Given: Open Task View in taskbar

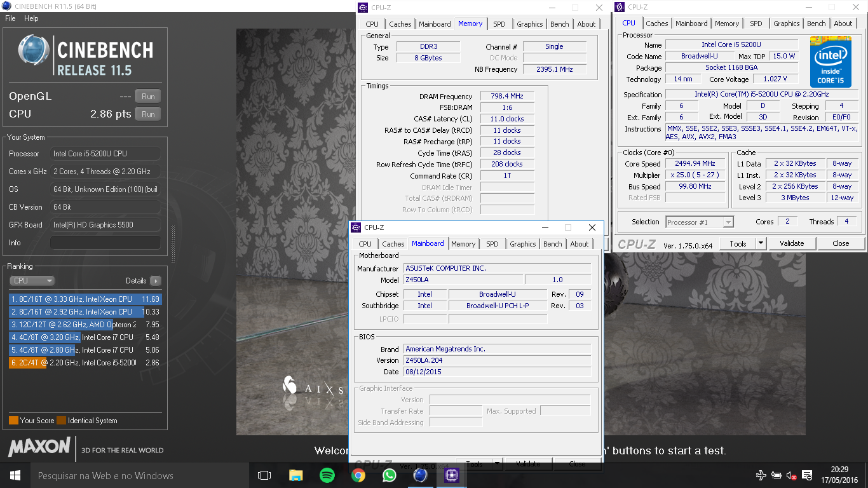Looking at the screenshot, I should click(x=264, y=475).
